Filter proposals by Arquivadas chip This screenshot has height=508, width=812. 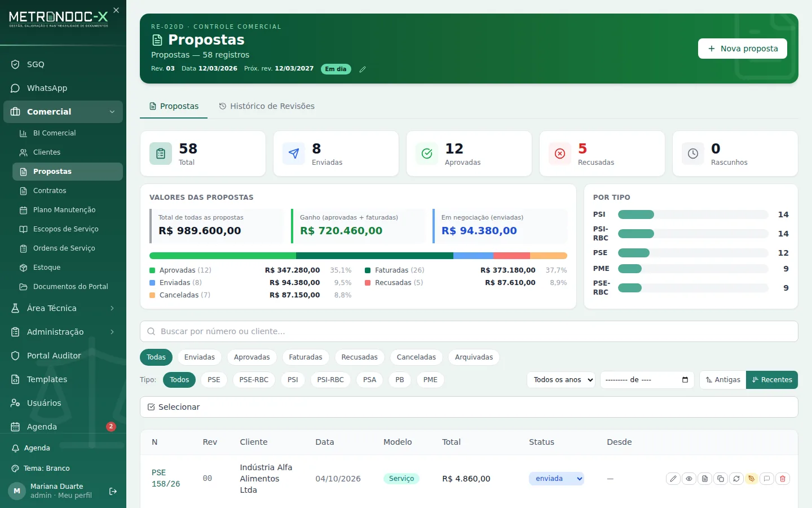474,357
